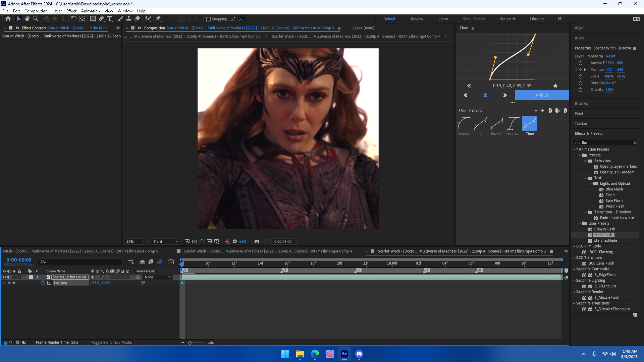Open the 50% magnification dropdown
The width and height of the screenshot is (644, 362).
[x=136, y=241]
